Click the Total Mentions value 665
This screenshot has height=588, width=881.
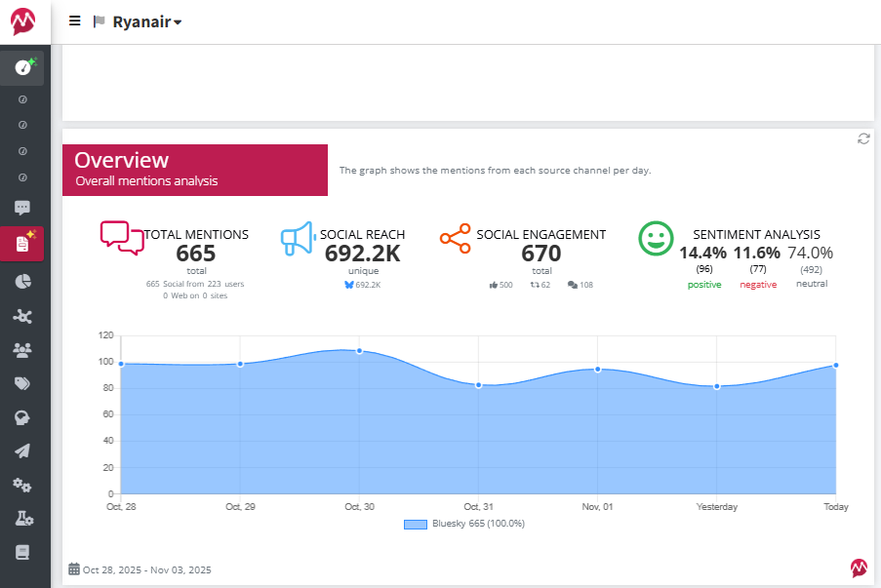pyautogui.click(x=195, y=254)
